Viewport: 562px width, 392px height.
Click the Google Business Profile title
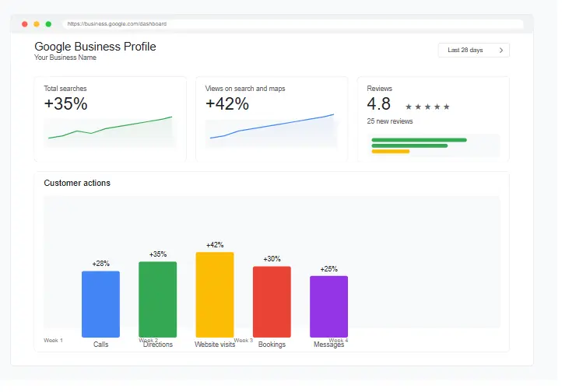[95, 47]
